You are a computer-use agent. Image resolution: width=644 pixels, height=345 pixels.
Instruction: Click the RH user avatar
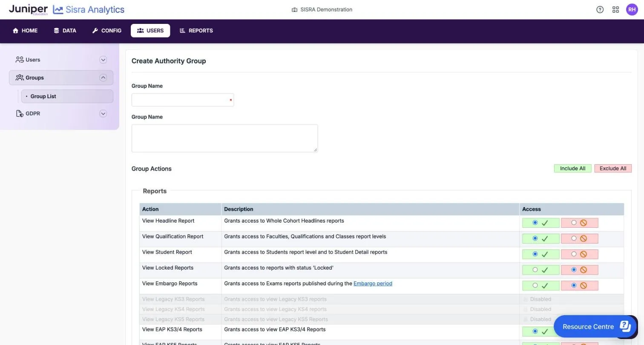[632, 9]
